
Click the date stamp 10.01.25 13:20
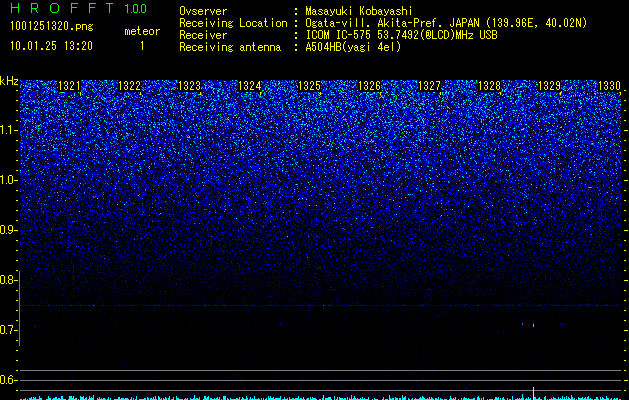pos(52,46)
